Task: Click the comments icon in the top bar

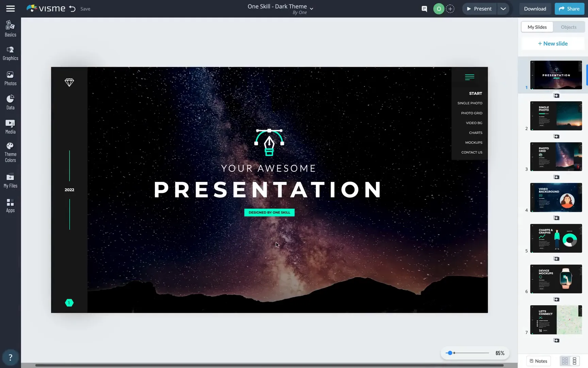Action: coord(424,9)
